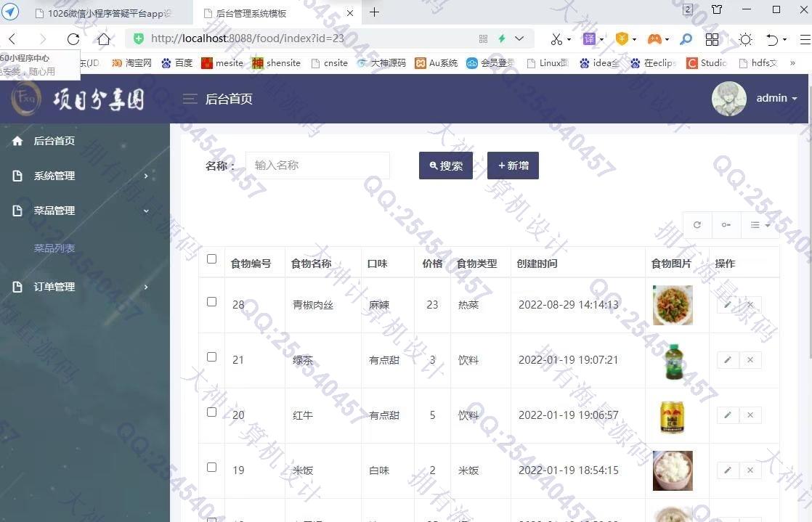The height and width of the screenshot is (522, 812).
Task: Delete row 20 红牛 X icon
Action: point(750,415)
